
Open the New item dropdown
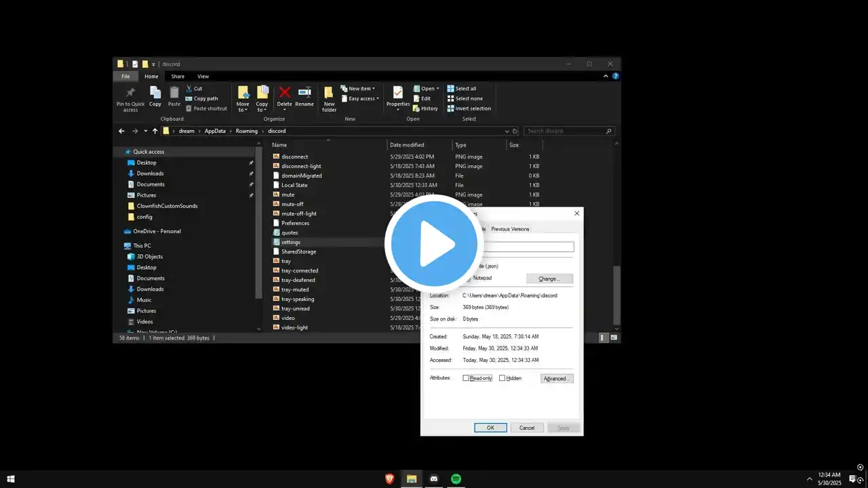click(359, 89)
